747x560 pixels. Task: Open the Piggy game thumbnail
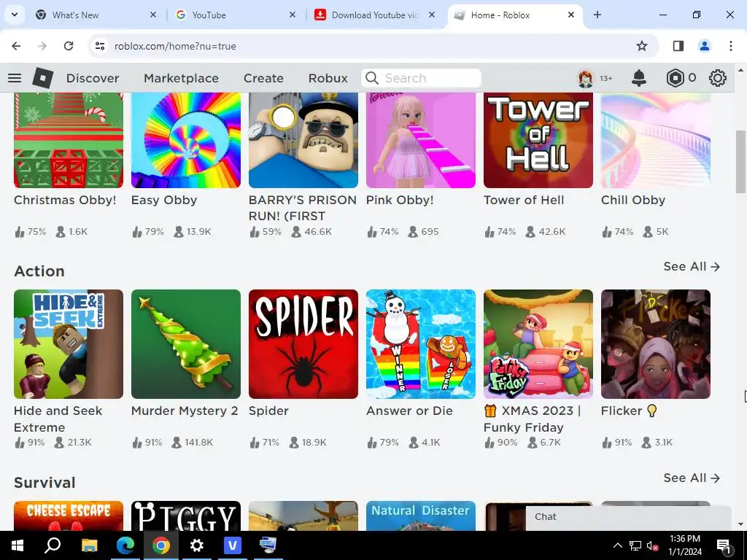pos(186,516)
